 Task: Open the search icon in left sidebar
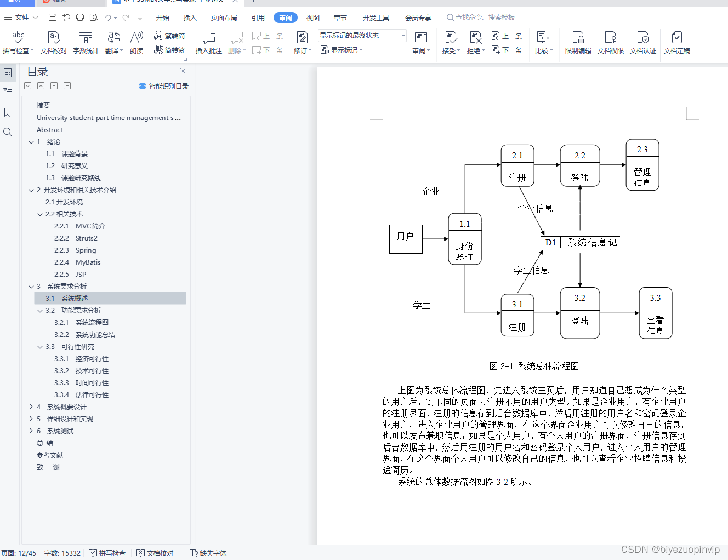point(8,132)
